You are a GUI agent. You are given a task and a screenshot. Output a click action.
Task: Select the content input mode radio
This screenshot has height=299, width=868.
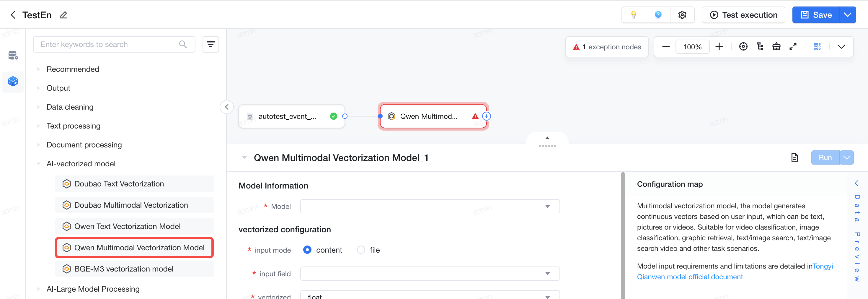click(x=307, y=250)
